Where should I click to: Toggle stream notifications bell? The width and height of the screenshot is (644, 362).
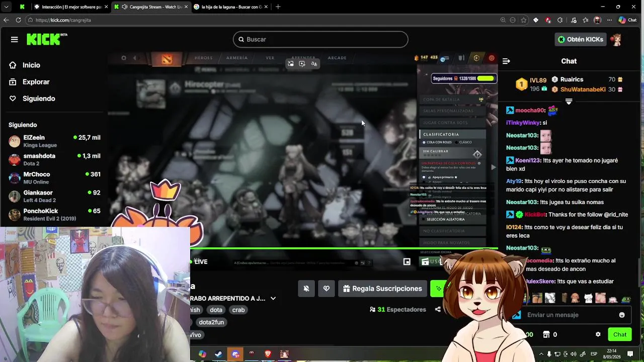(306, 289)
